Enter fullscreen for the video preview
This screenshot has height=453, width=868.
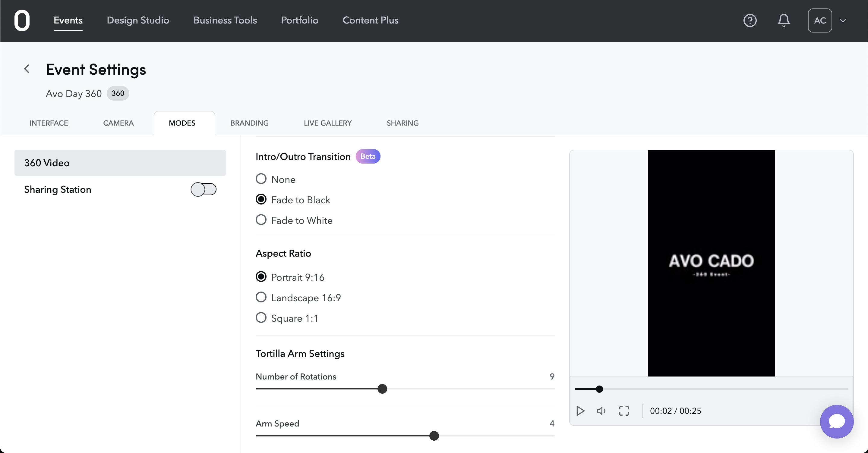[624, 411]
